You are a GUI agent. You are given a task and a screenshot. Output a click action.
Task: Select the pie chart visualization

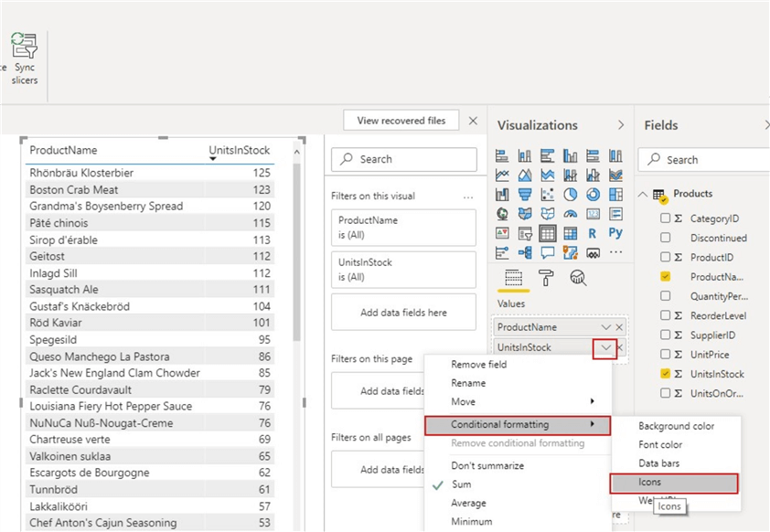pyautogui.click(x=570, y=195)
